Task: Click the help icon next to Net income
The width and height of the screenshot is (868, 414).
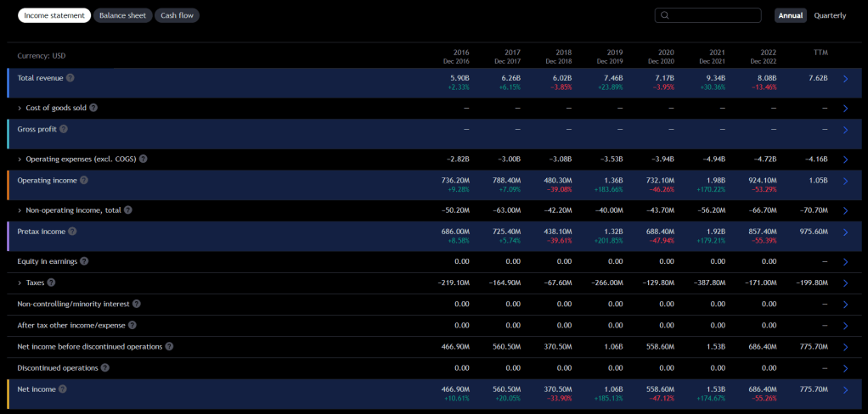Action: (x=63, y=389)
